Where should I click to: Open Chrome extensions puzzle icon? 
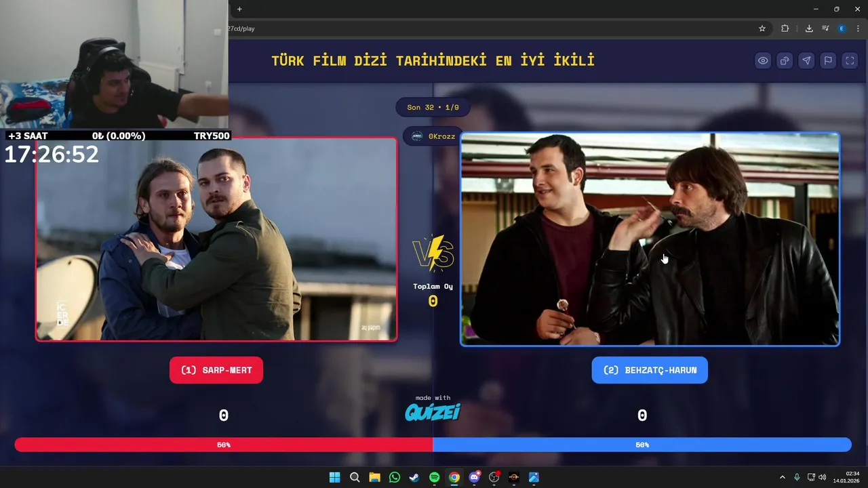click(x=785, y=28)
